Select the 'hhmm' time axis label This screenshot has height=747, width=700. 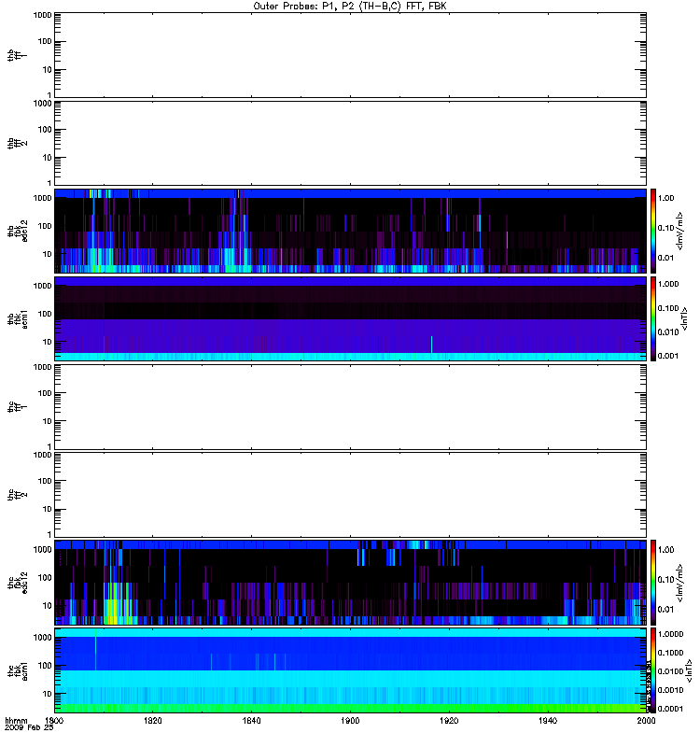pyautogui.click(x=16, y=720)
